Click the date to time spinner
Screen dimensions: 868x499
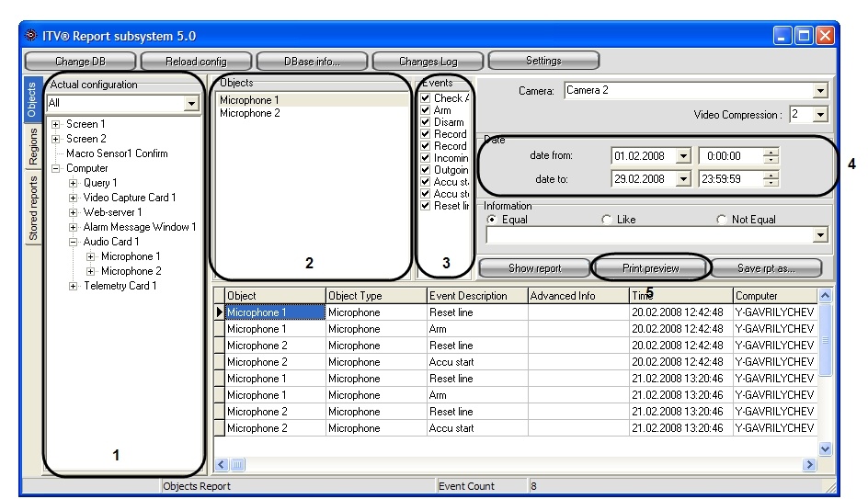[772, 179]
